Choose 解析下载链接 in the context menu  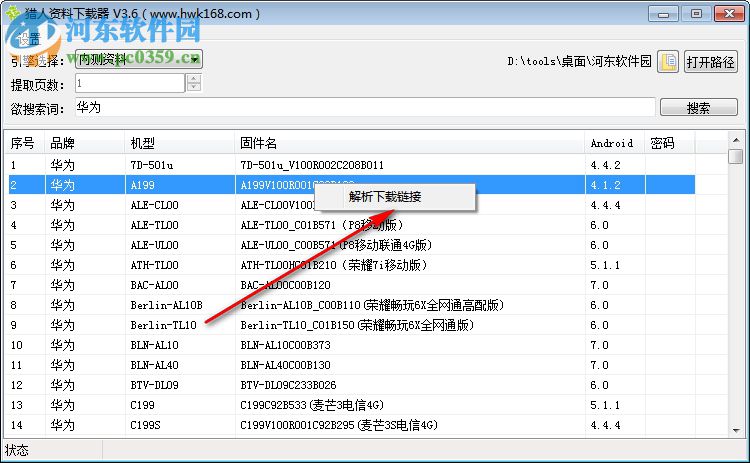[394, 197]
